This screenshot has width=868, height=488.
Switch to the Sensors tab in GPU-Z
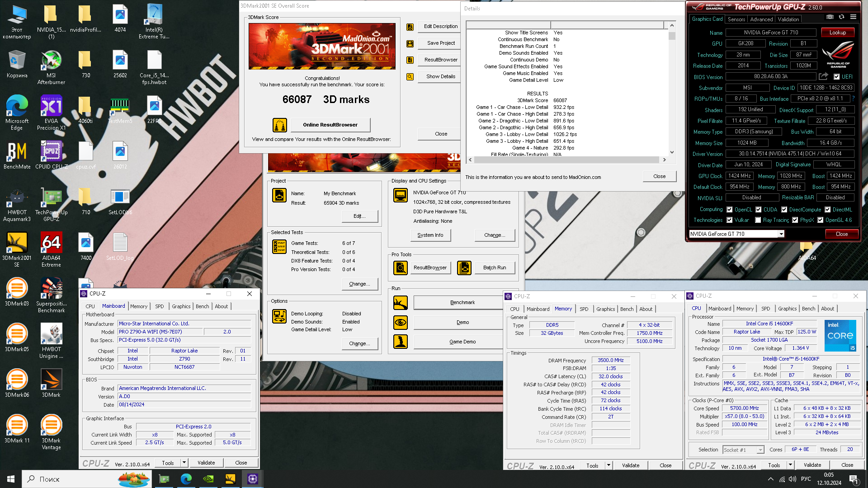pos(736,19)
